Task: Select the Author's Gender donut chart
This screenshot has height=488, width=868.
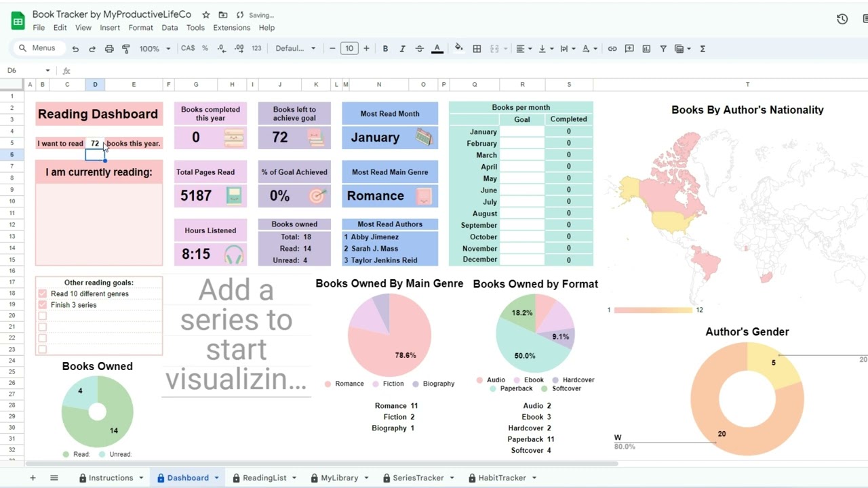Action: 747,399
